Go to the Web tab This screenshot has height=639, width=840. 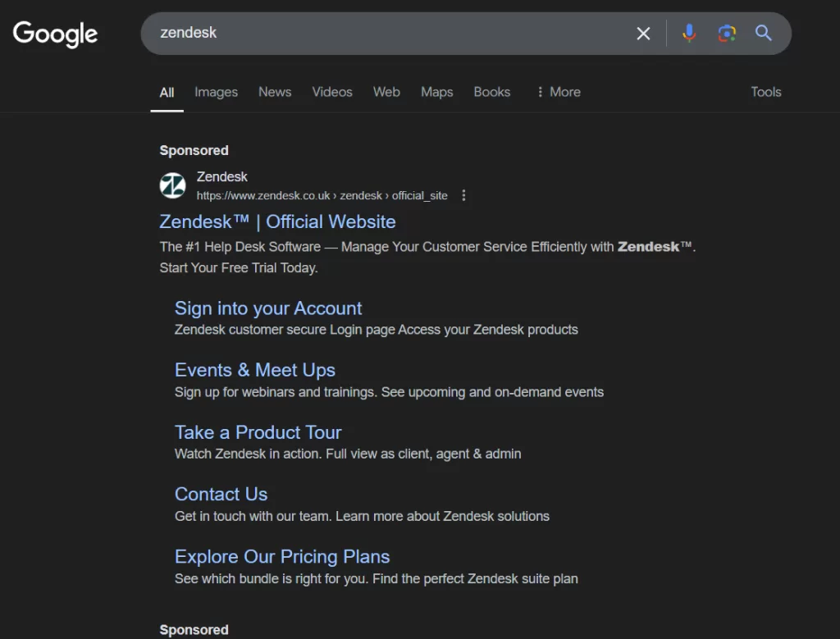tap(387, 92)
